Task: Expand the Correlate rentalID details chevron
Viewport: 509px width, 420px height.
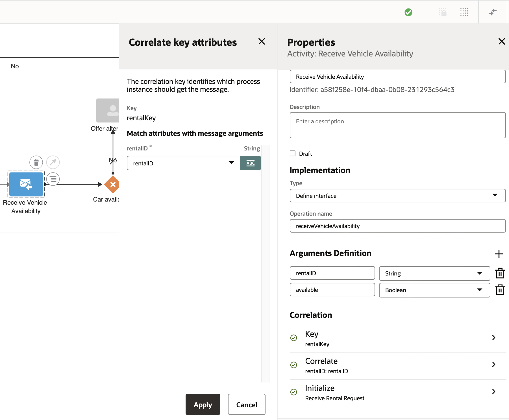Action: tap(493, 364)
